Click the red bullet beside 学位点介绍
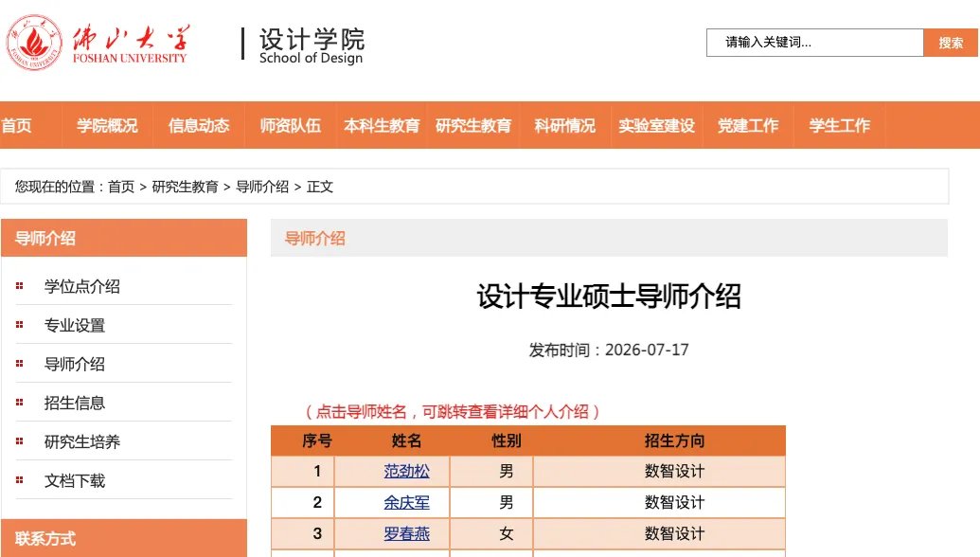This screenshot has height=557, width=980. click(x=19, y=286)
